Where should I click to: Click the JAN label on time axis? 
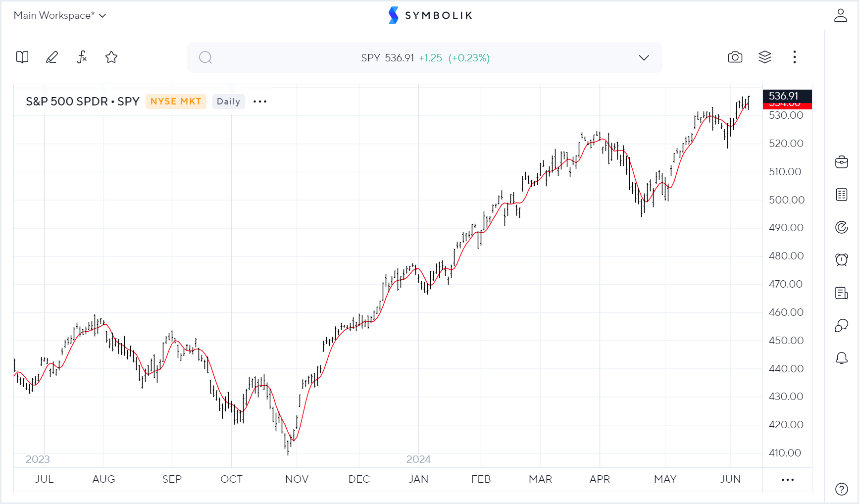click(x=418, y=479)
